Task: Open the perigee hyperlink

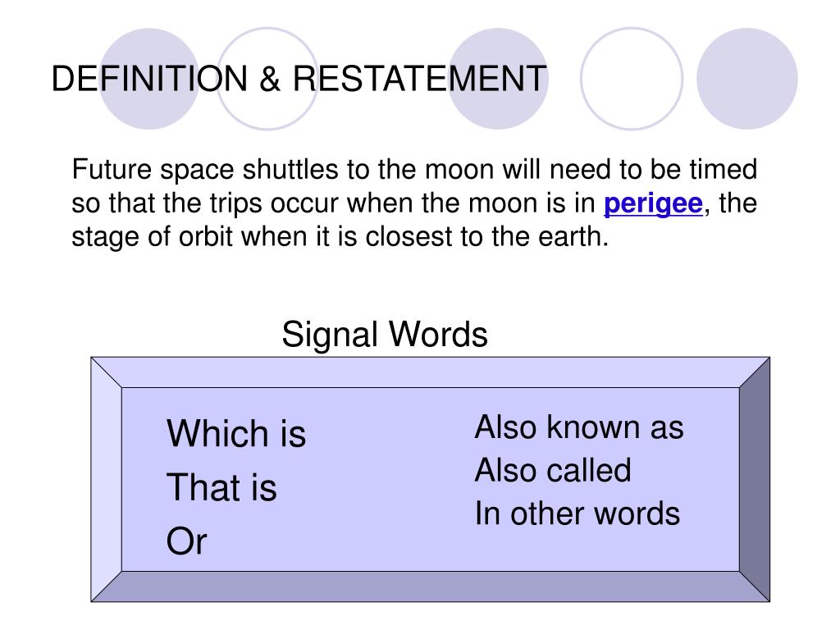Action: point(653,203)
